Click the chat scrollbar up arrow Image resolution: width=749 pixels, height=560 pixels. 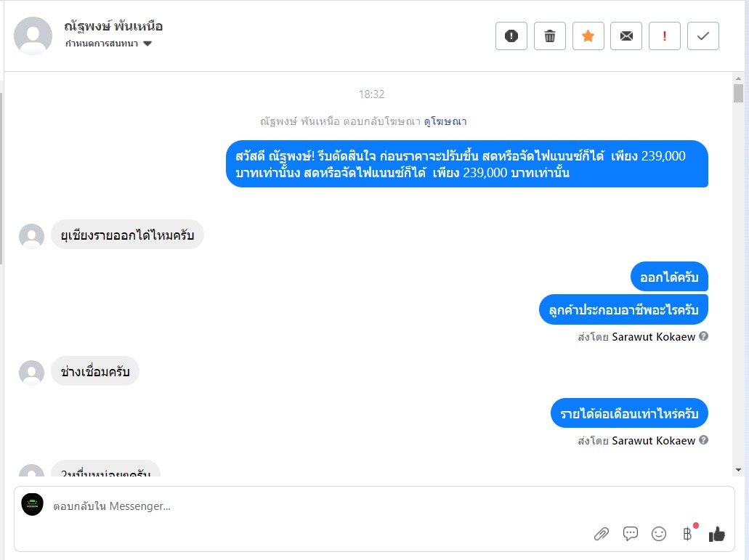pos(739,78)
